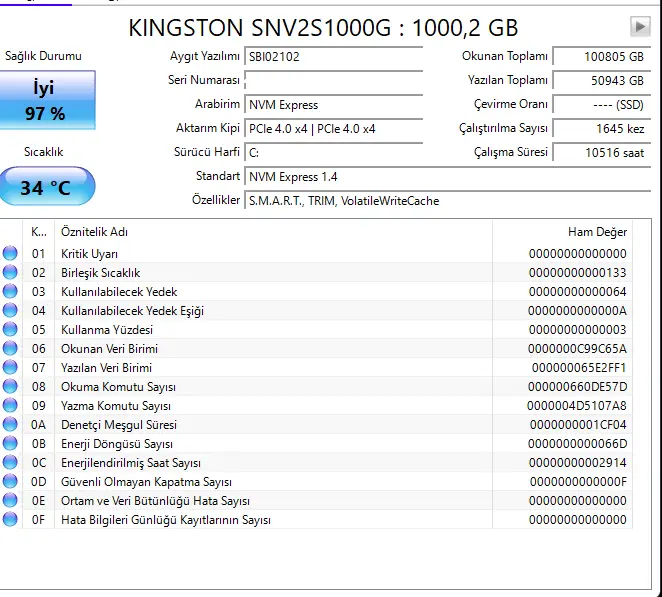Select Hata Bilgileri Günlüğü Kayıtlarının Sayısı
The width and height of the screenshot is (662, 597).
point(166,520)
